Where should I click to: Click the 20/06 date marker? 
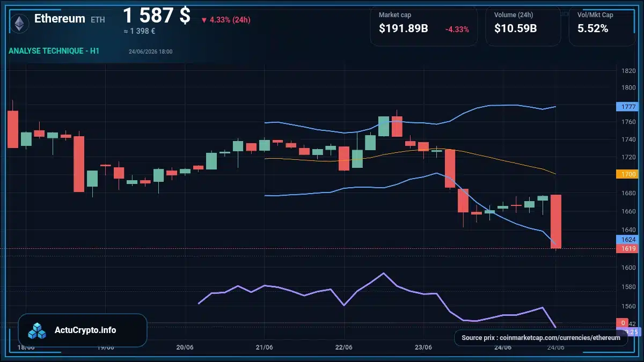[x=185, y=348]
